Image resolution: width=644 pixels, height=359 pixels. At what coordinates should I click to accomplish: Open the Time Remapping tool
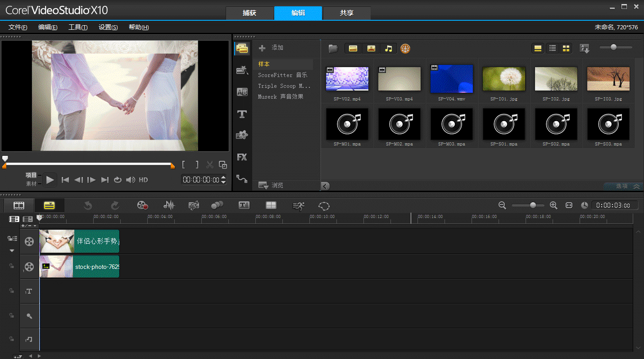click(x=299, y=206)
